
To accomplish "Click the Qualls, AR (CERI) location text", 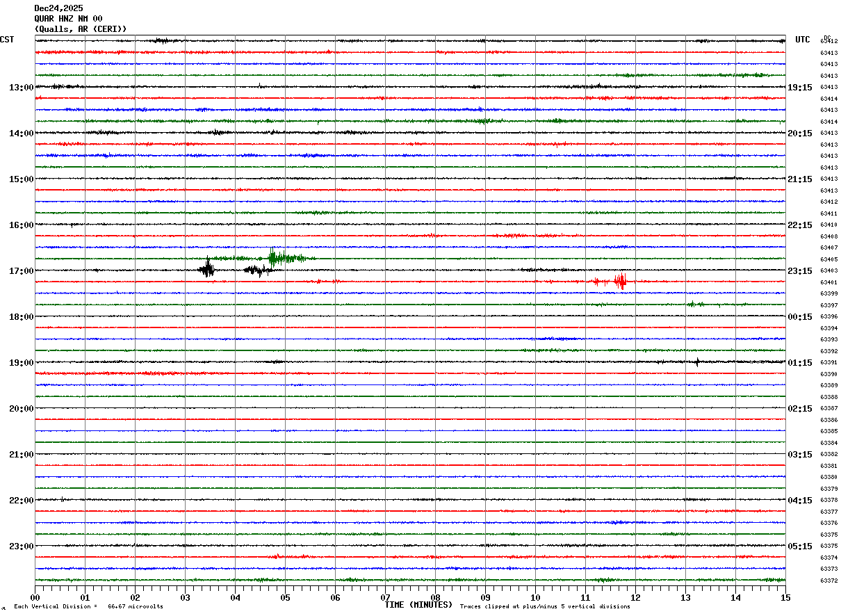I will pos(81,29).
